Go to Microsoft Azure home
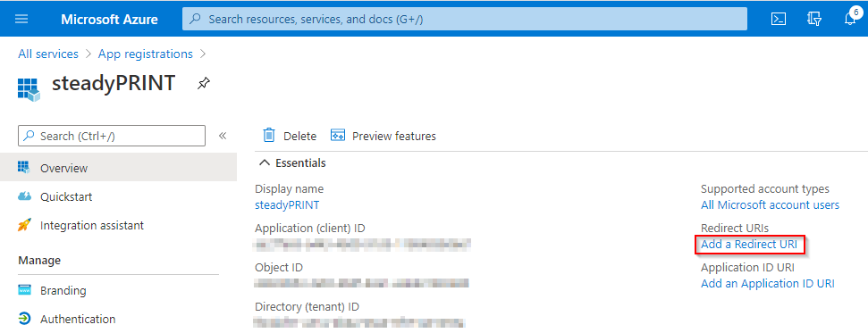The width and height of the screenshot is (868, 333). pos(109,19)
